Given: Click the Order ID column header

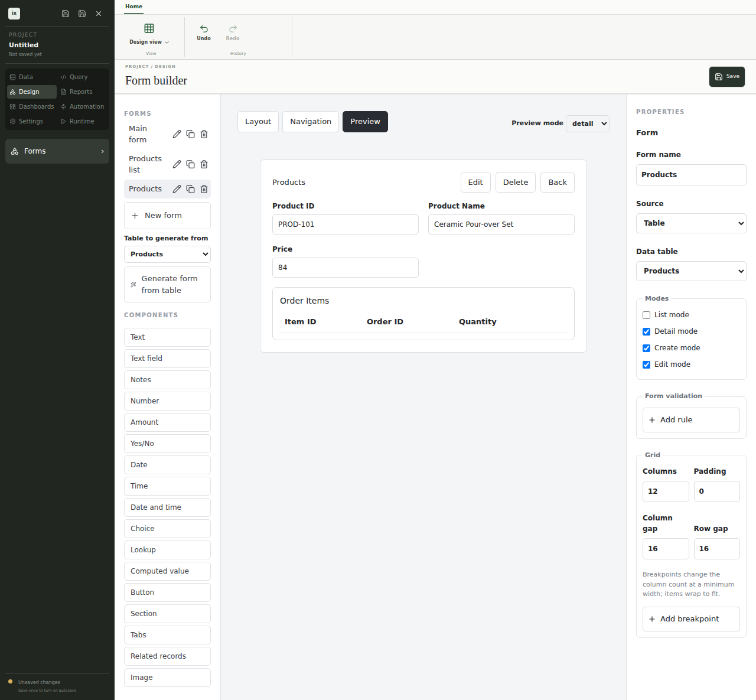Looking at the screenshot, I should tap(385, 322).
